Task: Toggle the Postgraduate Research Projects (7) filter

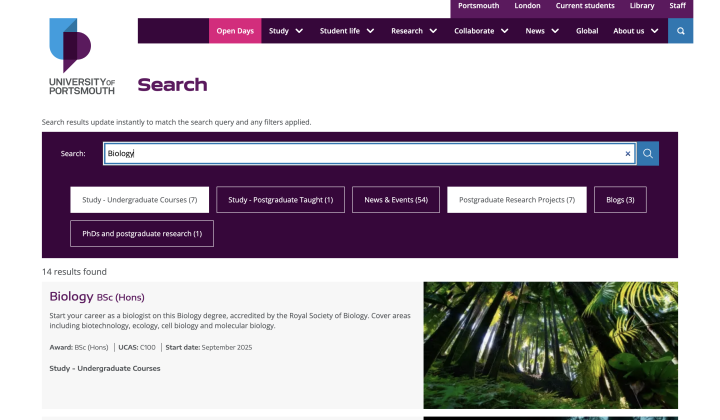Action: coord(517,200)
